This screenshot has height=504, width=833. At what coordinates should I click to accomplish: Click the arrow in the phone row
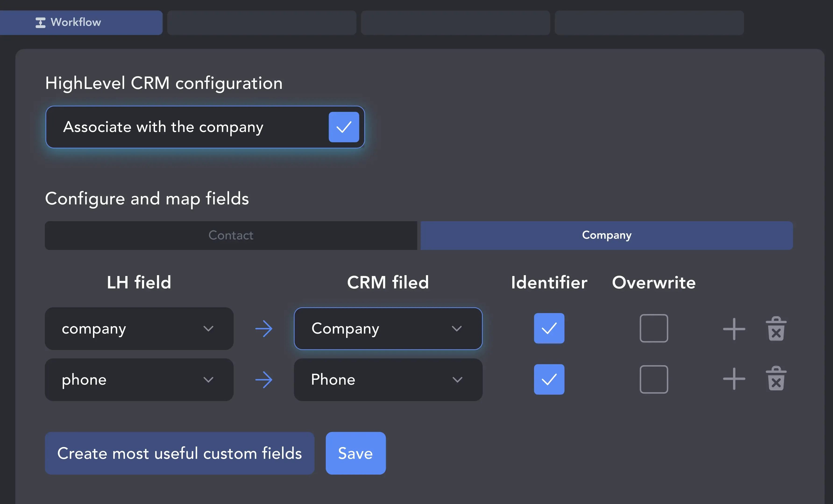264,380
